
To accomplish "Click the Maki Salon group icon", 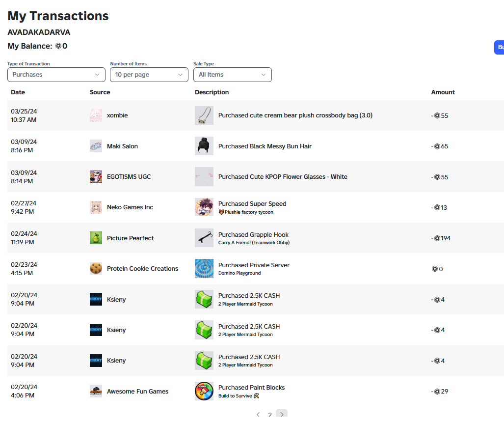I will 96,146.
